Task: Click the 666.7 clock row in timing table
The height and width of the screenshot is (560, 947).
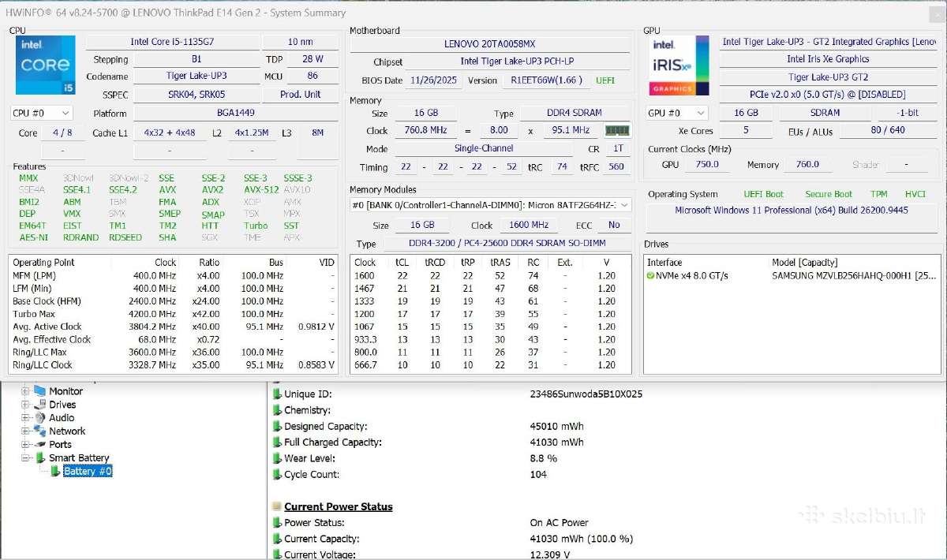Action: coord(489,365)
